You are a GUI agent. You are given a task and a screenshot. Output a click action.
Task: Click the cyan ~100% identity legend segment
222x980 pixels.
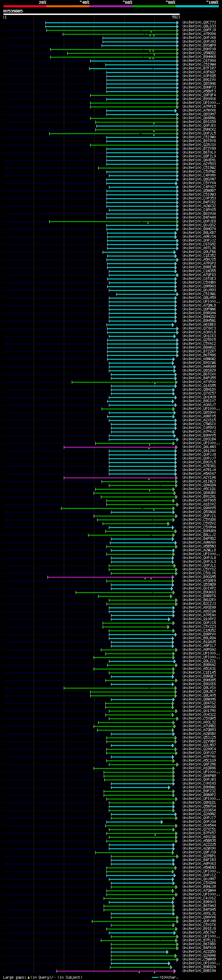[197, 7]
